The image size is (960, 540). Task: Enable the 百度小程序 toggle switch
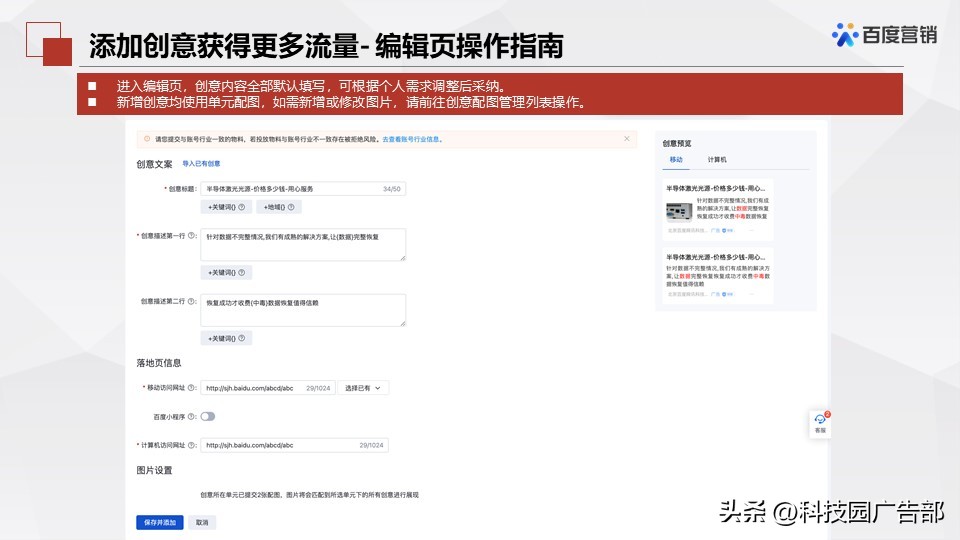pyautogui.click(x=208, y=416)
